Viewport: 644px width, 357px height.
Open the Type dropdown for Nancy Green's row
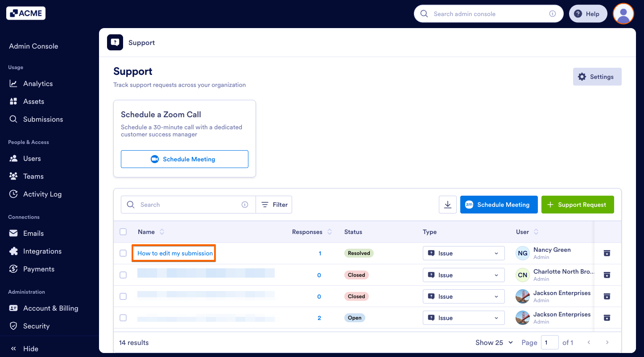[464, 253]
